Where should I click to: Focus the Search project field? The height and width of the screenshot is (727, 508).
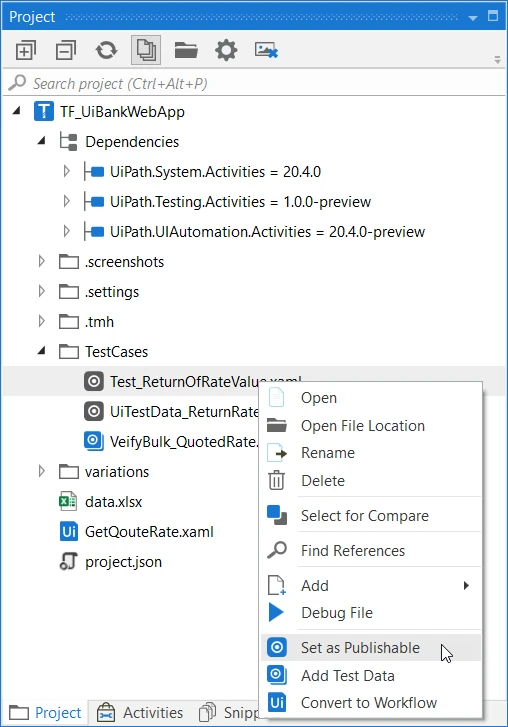254,83
